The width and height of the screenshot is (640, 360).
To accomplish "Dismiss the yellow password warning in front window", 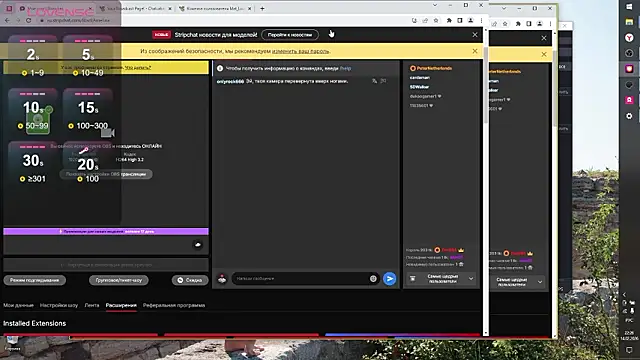I will point(475,51).
